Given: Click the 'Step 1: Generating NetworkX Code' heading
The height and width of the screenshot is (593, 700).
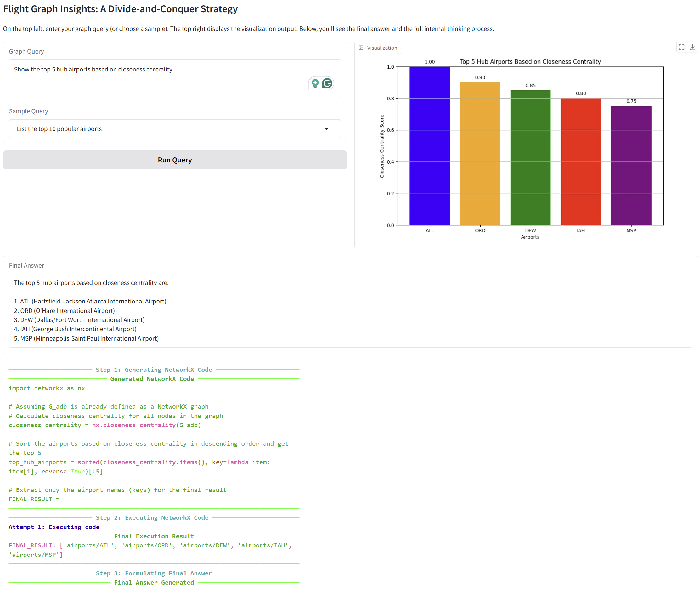Looking at the screenshot, I should pyautogui.click(x=154, y=370).
